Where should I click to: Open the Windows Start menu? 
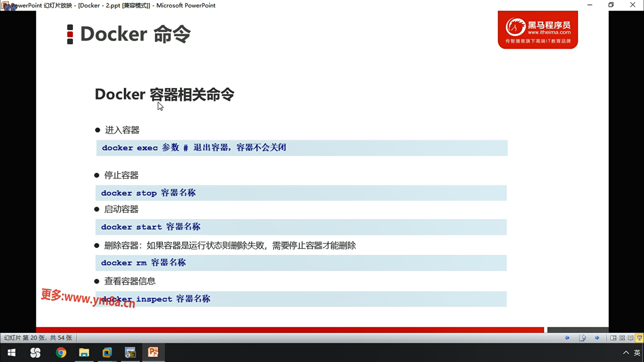pos(12,353)
